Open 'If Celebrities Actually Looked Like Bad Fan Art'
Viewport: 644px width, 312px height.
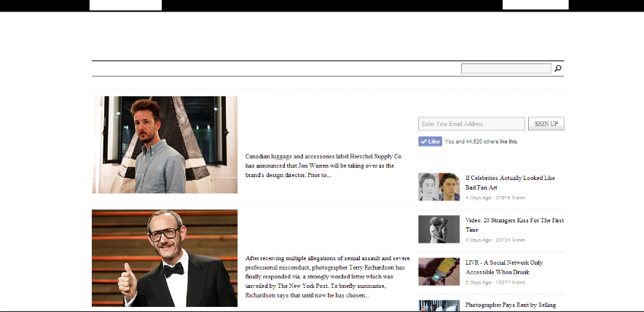(x=510, y=182)
